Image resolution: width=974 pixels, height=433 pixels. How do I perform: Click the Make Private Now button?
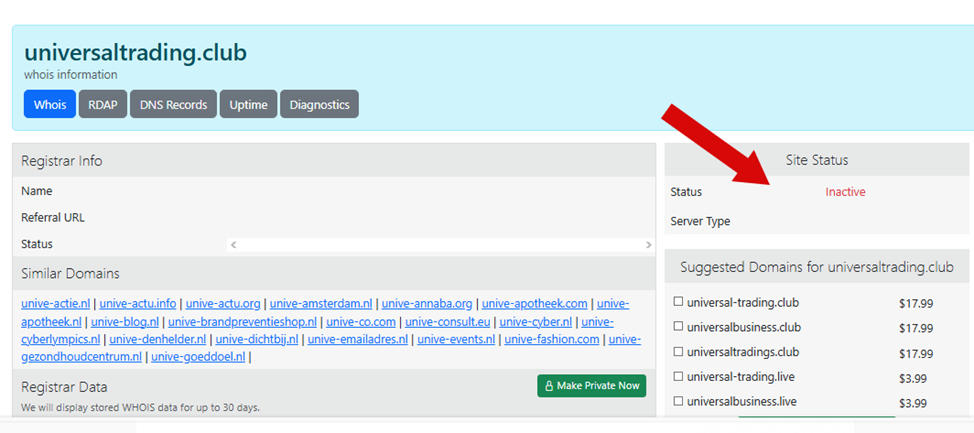(x=591, y=386)
